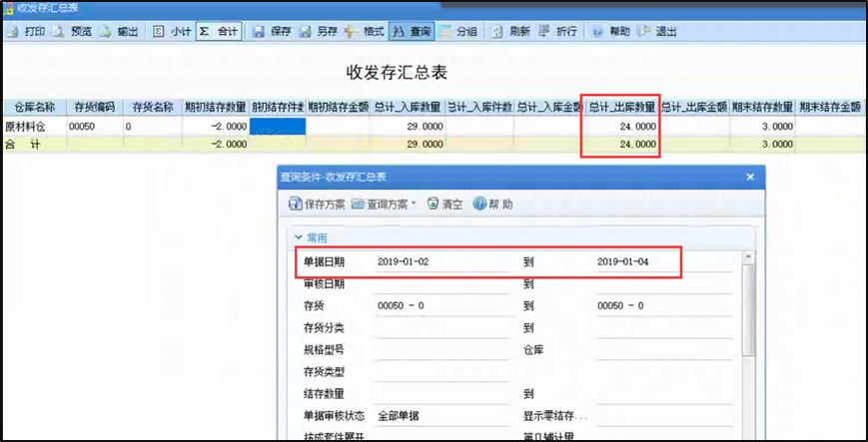This screenshot has height=442, width=868.
Task: Click the 存货编码 column header
Action: click(95, 106)
